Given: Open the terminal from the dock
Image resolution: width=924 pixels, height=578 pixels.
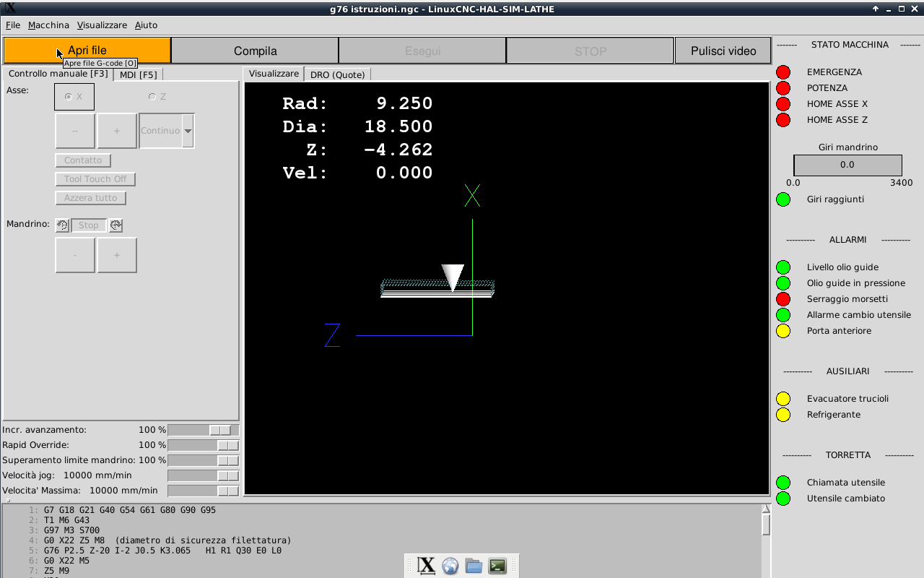Looking at the screenshot, I should click(497, 566).
